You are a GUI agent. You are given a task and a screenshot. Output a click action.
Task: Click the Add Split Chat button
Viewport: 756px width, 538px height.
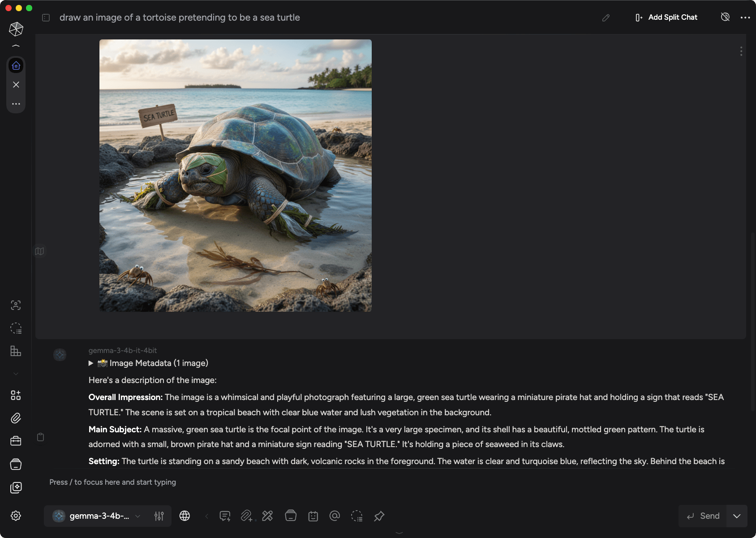pos(666,17)
